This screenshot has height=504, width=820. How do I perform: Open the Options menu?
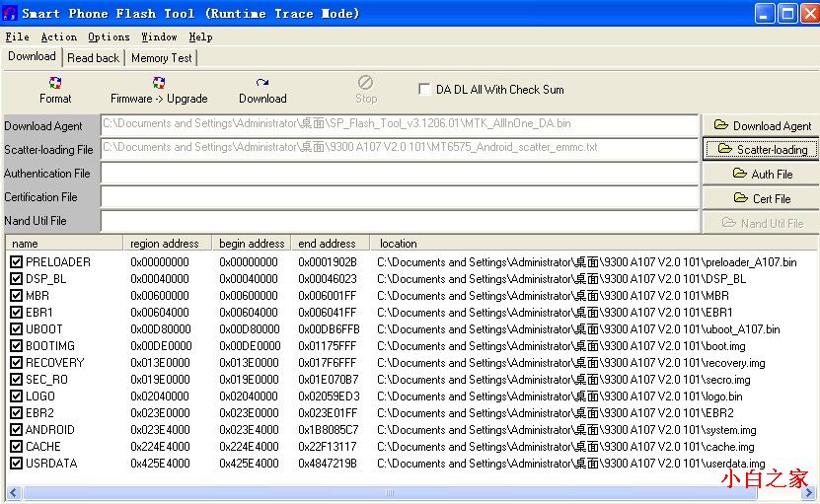coord(109,36)
